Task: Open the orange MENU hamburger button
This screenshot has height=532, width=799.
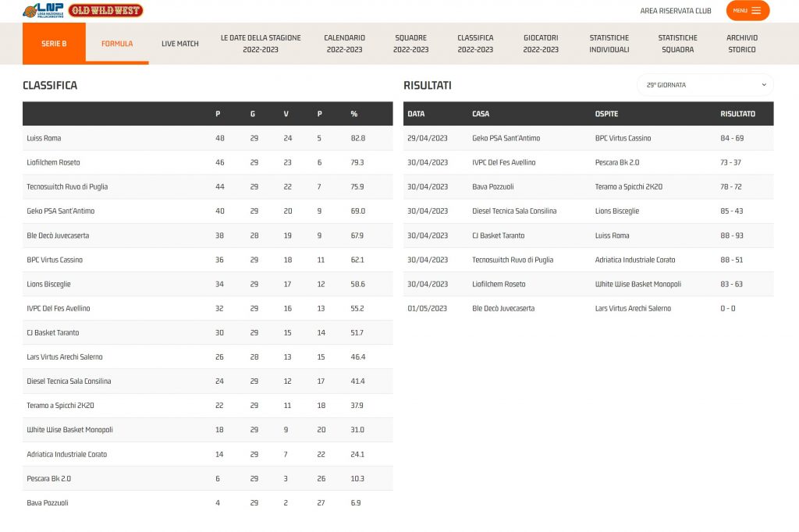Action: pos(748,11)
